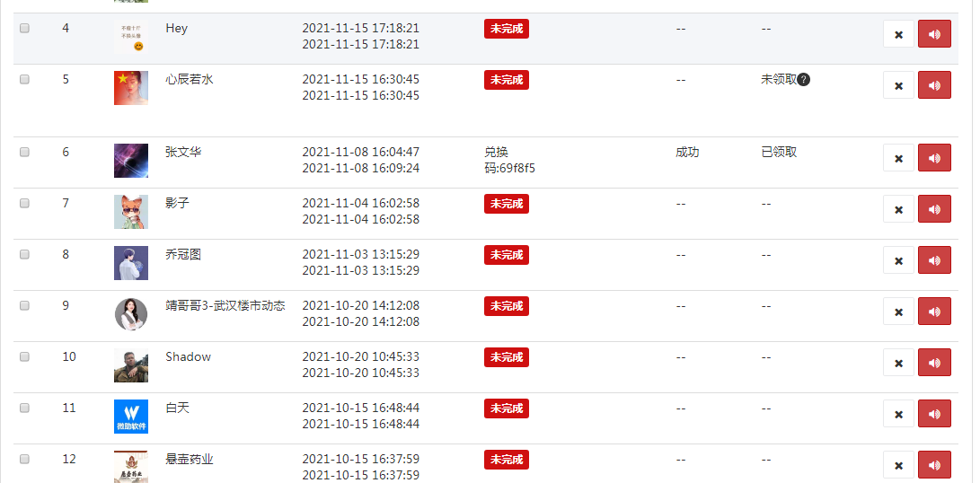This screenshot has width=980, height=483.
Task: Delete the 影子 record with X icon
Action: coord(899,208)
